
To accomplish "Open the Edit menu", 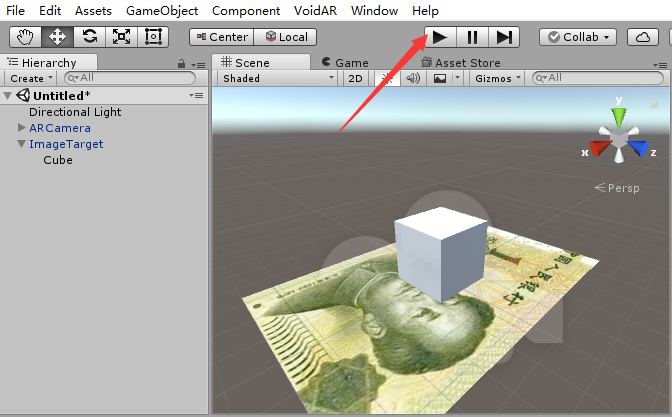I will [50, 11].
